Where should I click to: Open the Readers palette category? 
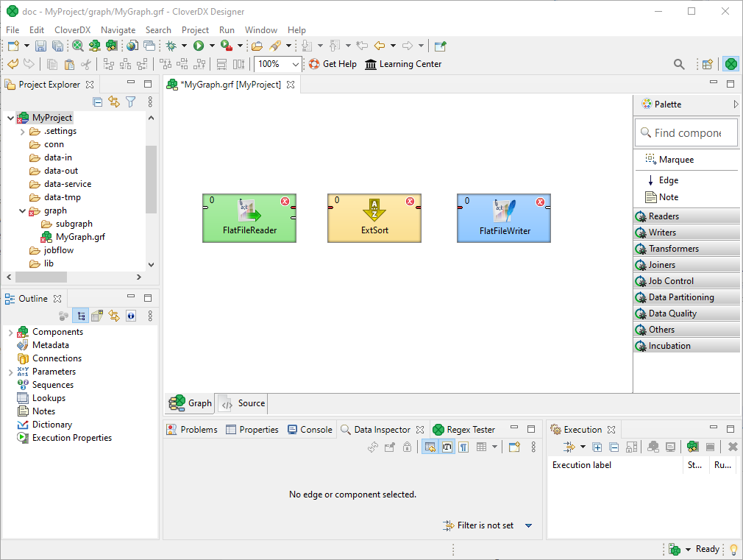686,216
